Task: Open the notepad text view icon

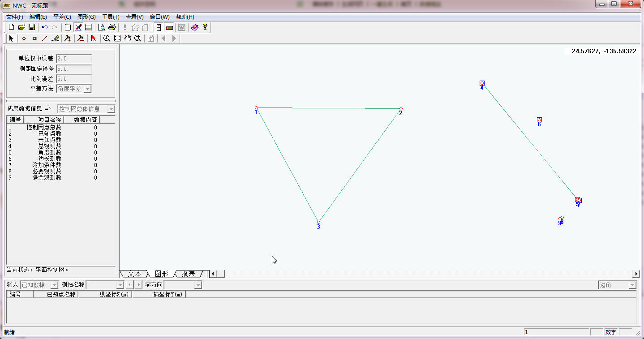Action: [x=68, y=27]
